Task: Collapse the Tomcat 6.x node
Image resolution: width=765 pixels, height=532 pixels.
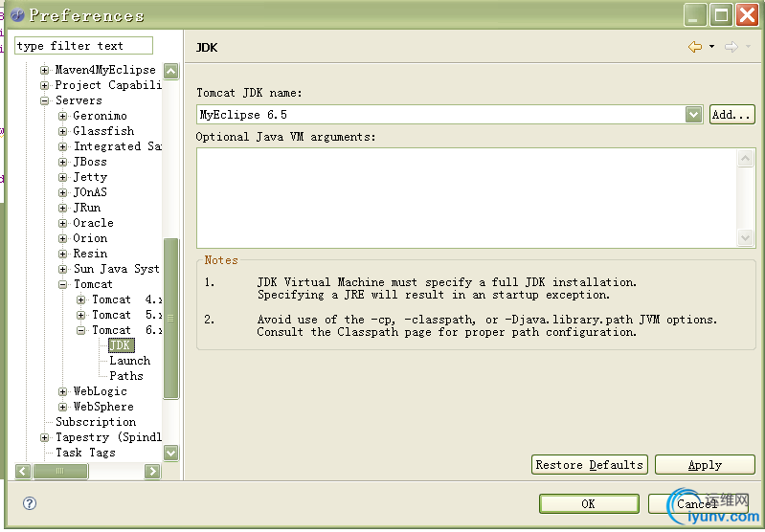Action: (x=81, y=331)
